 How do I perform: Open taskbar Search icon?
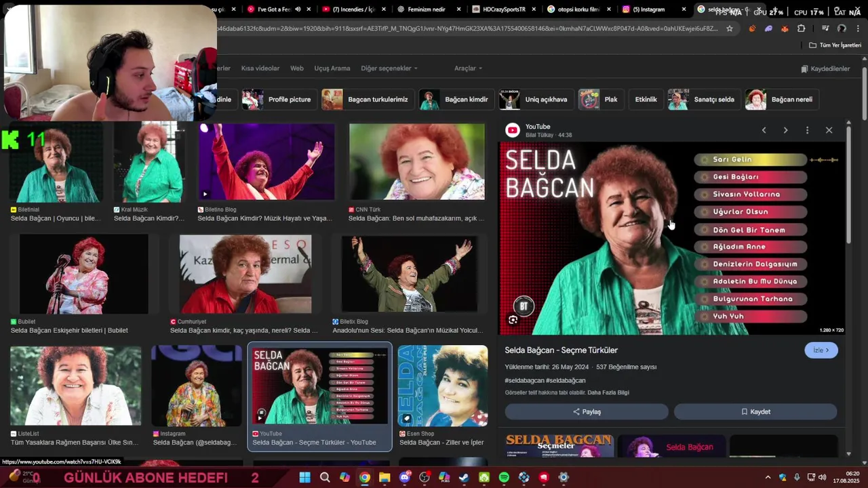coord(325,477)
